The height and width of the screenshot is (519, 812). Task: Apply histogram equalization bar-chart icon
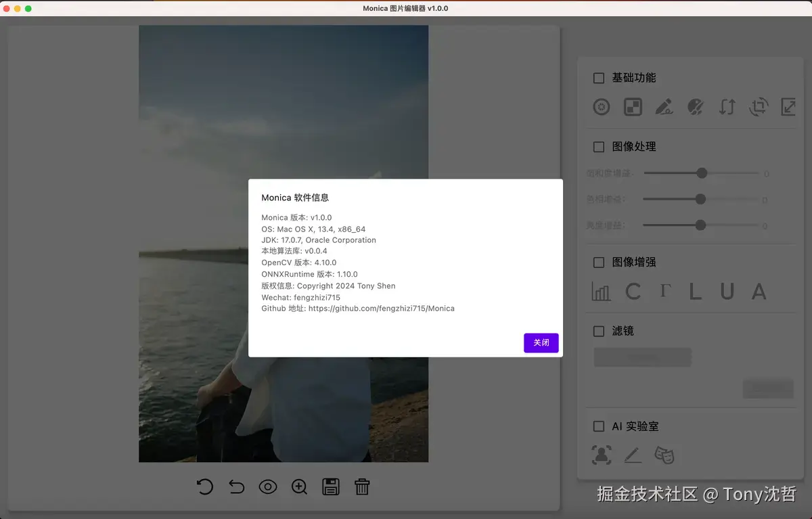tap(601, 292)
